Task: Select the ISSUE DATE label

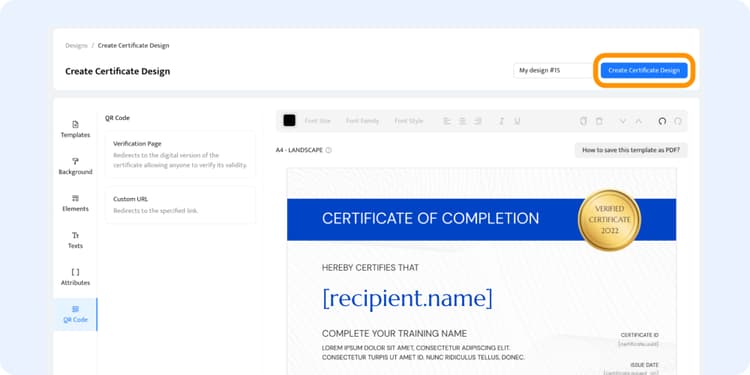Action: pos(644,364)
